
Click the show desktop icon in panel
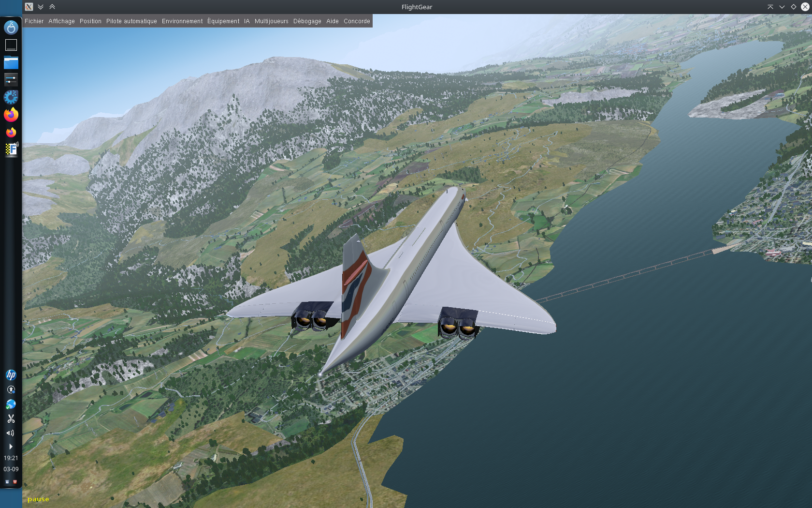click(11, 45)
